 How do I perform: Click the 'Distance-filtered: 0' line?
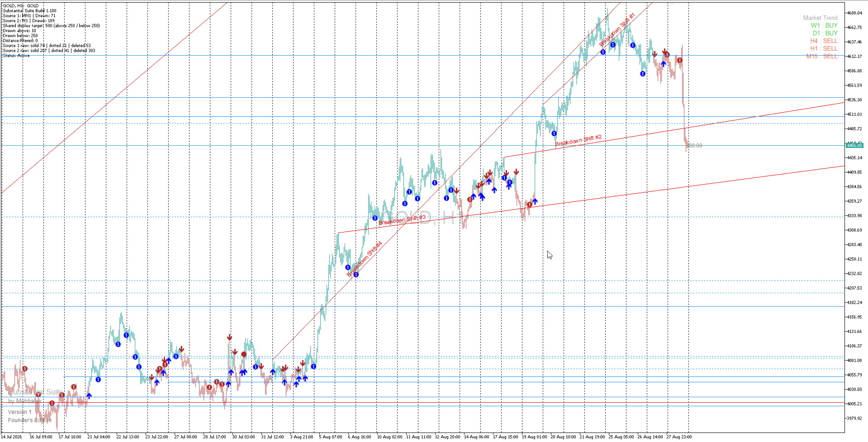(20, 41)
